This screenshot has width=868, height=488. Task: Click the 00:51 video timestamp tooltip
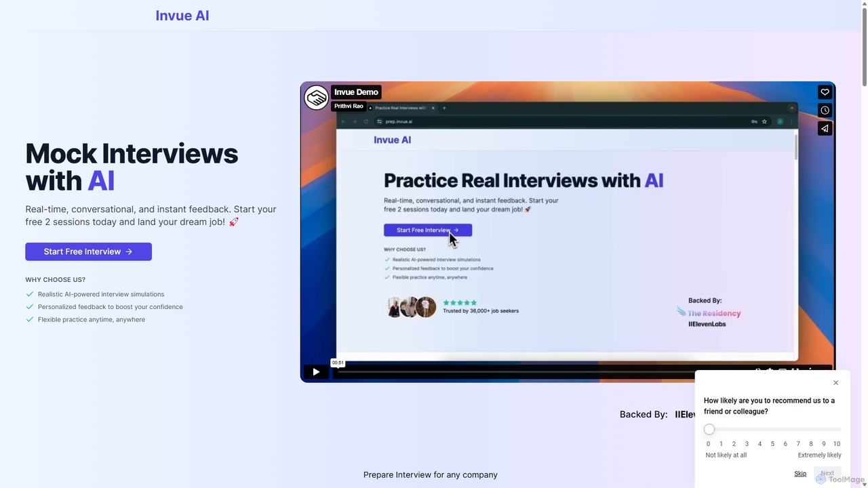point(338,363)
